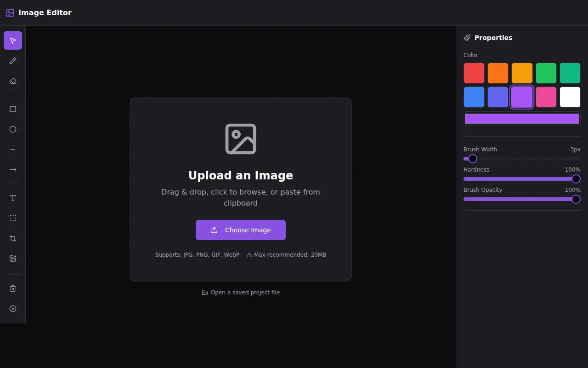This screenshot has height=368, width=588.
Task: Activate the Text tool
Action: (13, 198)
